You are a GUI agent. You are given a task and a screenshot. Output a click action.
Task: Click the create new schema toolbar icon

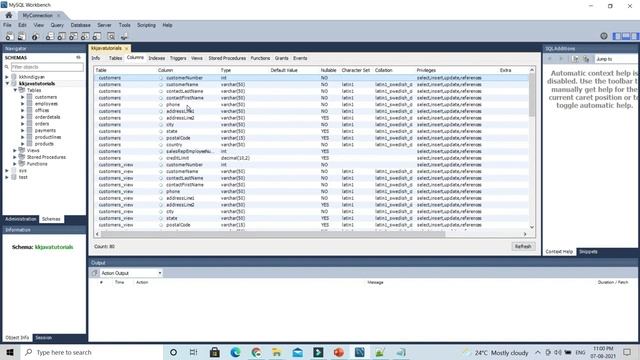[49, 36]
